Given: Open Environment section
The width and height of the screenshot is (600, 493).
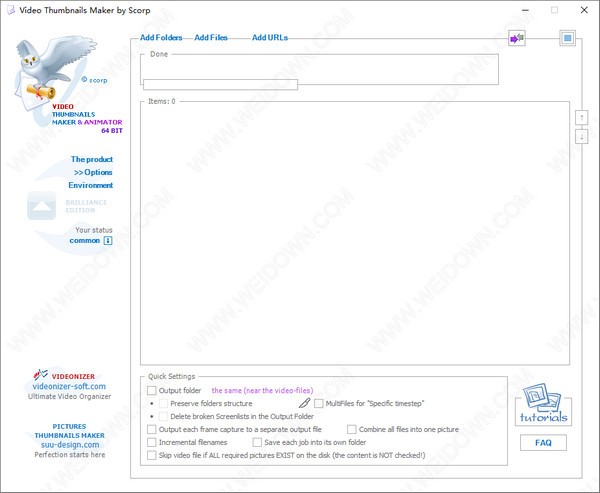Looking at the screenshot, I should (91, 185).
